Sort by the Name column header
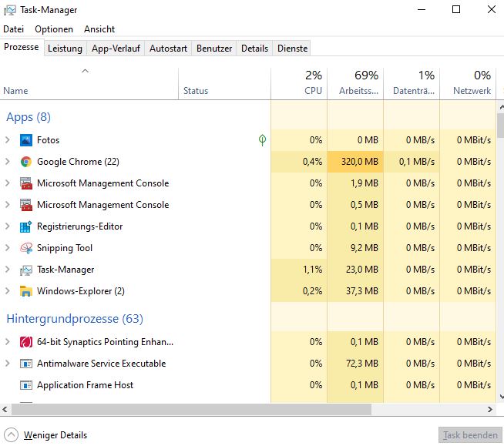This screenshot has height=446, width=504. click(89, 83)
